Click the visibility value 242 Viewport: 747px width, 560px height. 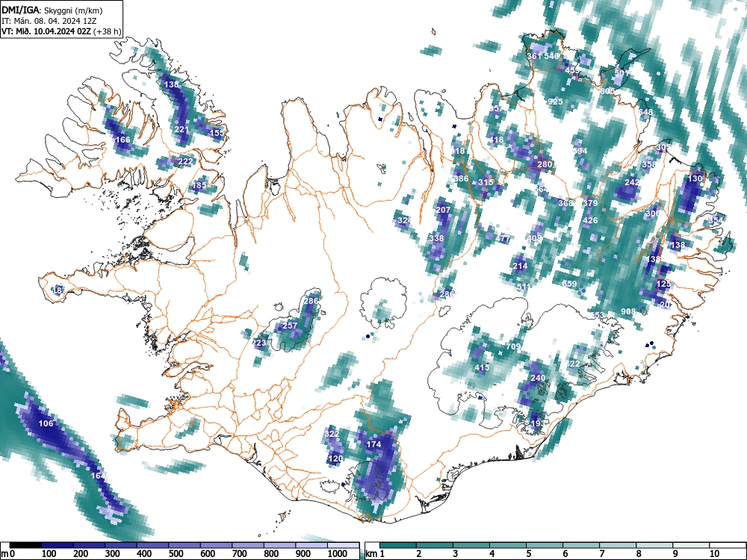(x=632, y=182)
